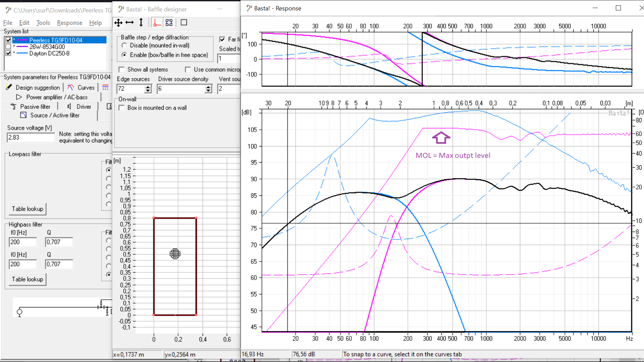Click the Edge sources value field
644x362 pixels.
[131, 89]
